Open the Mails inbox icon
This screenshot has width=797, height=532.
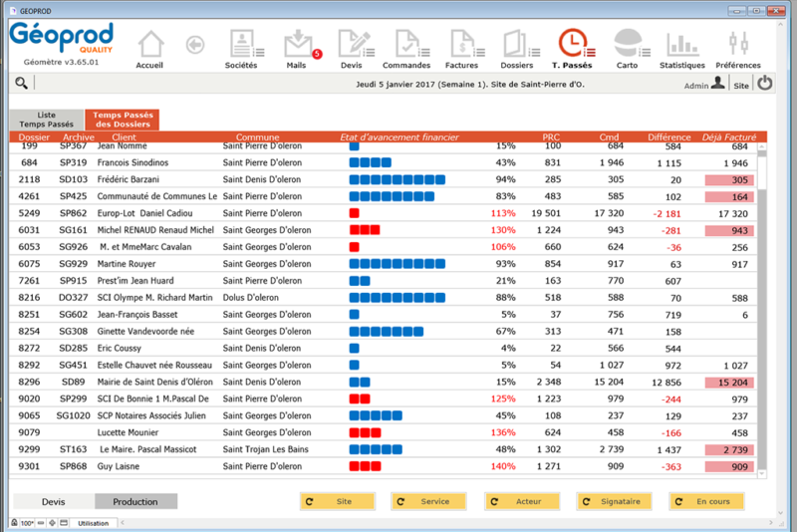coord(298,46)
